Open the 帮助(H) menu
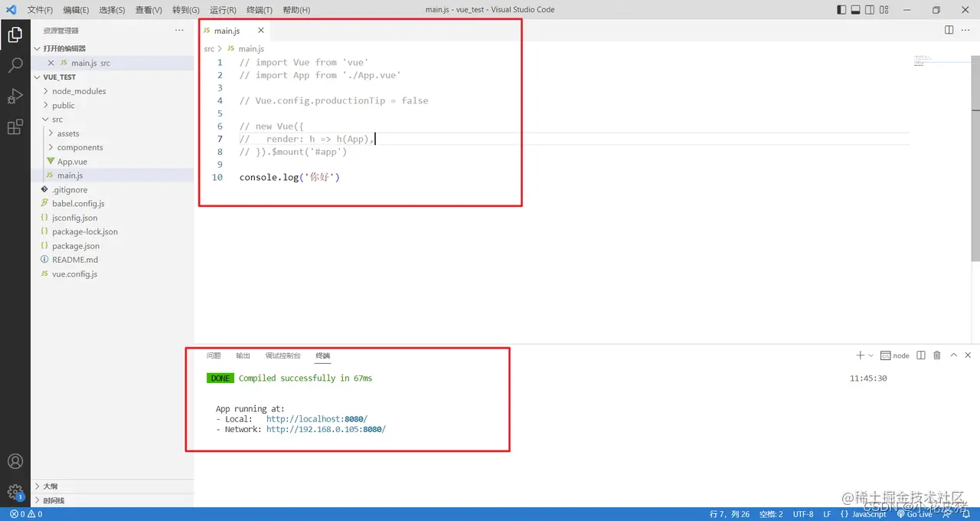This screenshot has width=980, height=521. (x=296, y=10)
